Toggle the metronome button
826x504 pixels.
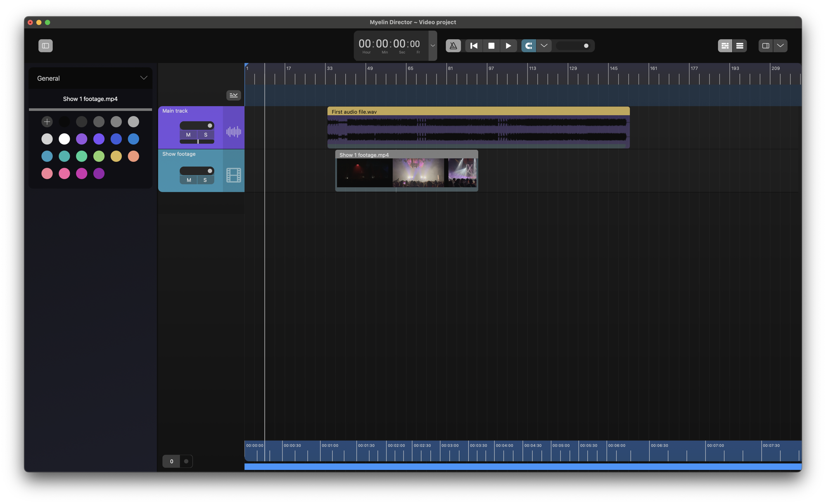point(453,46)
